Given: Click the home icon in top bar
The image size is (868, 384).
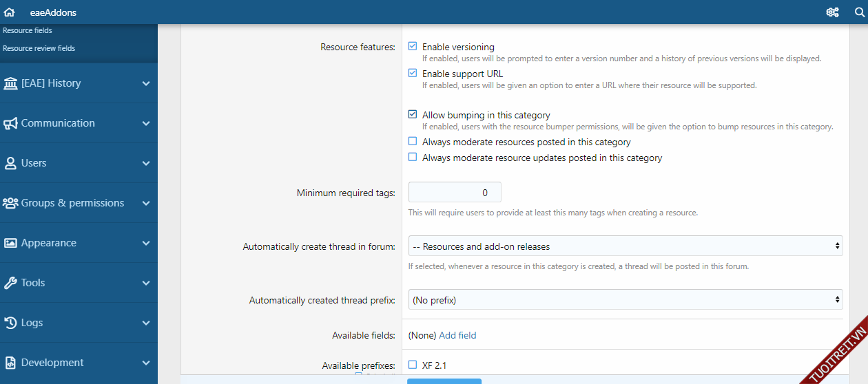Looking at the screenshot, I should [x=9, y=12].
